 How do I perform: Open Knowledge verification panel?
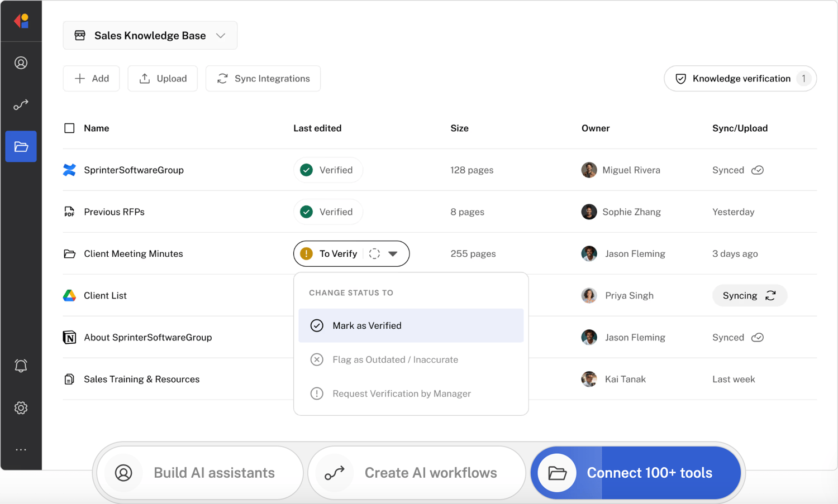tap(740, 79)
